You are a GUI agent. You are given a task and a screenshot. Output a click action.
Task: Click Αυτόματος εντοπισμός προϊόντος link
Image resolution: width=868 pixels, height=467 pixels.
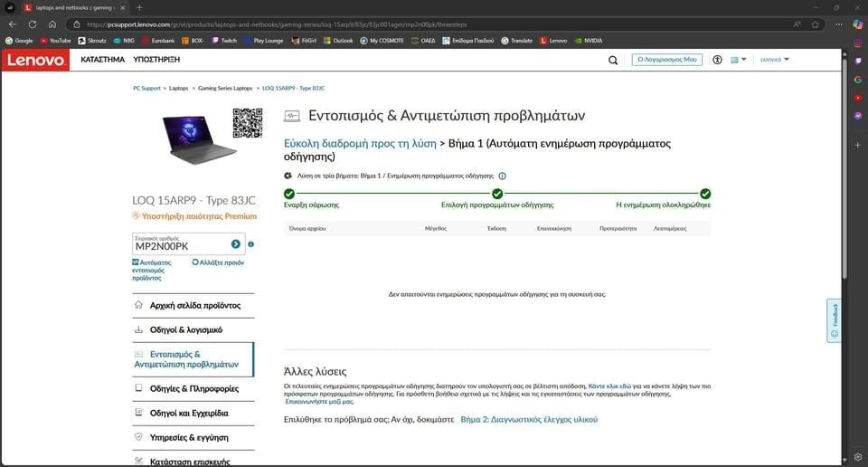coord(151,270)
